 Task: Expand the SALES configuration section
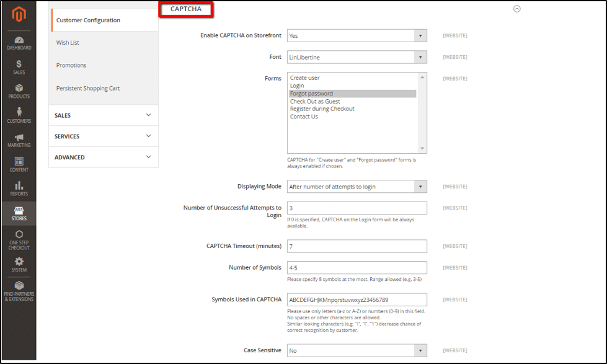103,115
